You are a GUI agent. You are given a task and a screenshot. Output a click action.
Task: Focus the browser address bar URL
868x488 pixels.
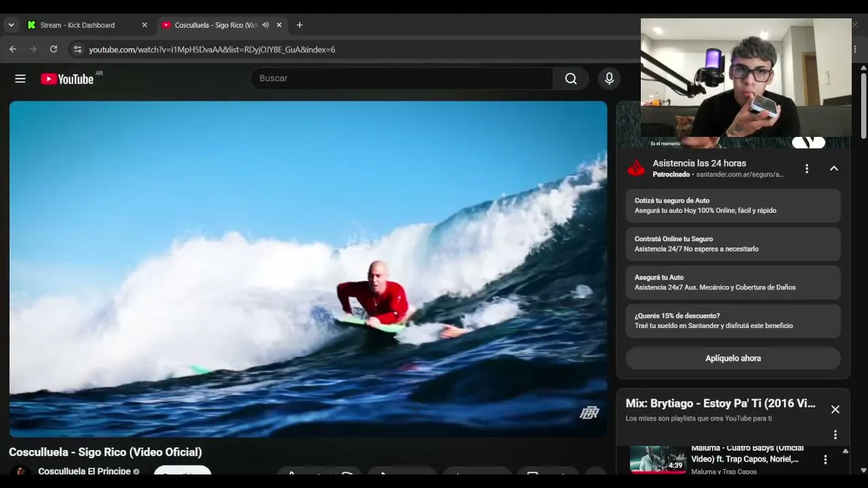(x=212, y=49)
